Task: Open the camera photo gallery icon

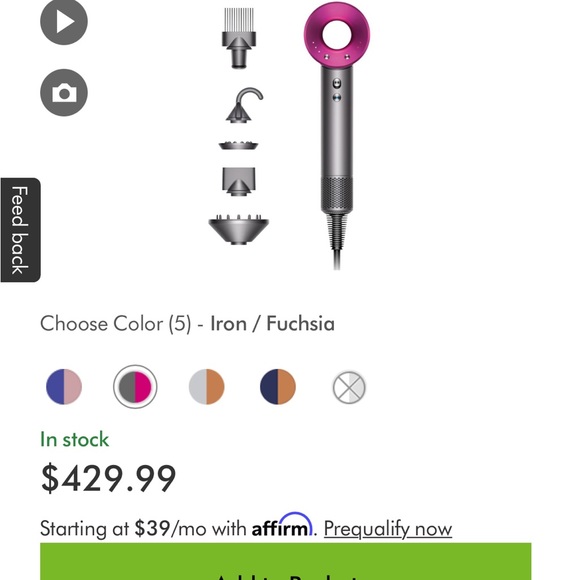Action: tap(64, 92)
